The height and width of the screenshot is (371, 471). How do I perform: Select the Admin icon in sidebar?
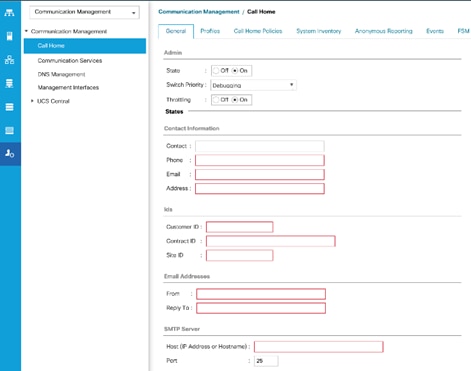click(9, 153)
